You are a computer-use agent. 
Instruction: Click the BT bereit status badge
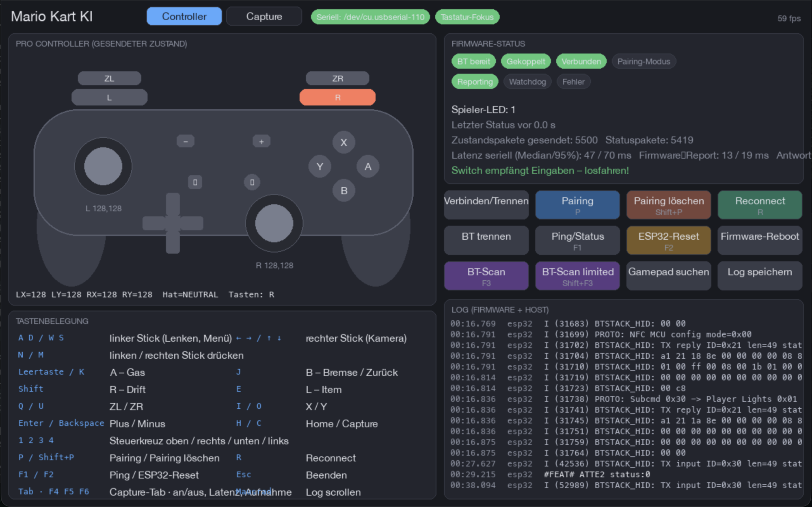[473, 61]
